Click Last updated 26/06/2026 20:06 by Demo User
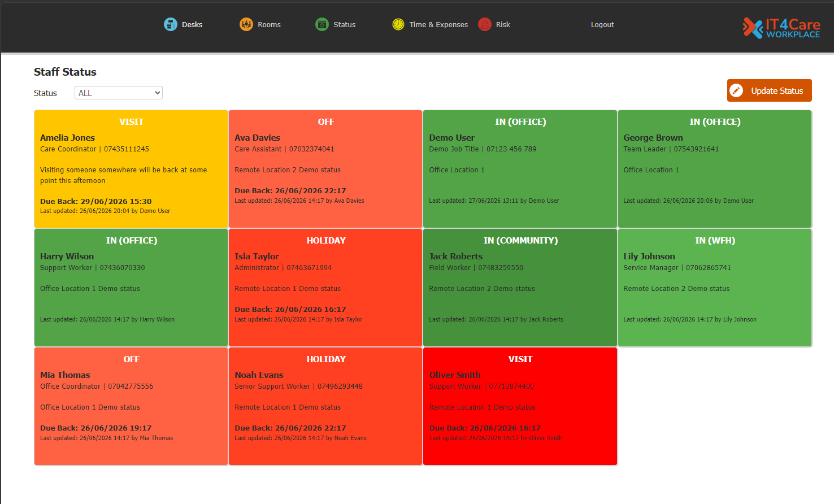The image size is (834, 504). [688, 201]
